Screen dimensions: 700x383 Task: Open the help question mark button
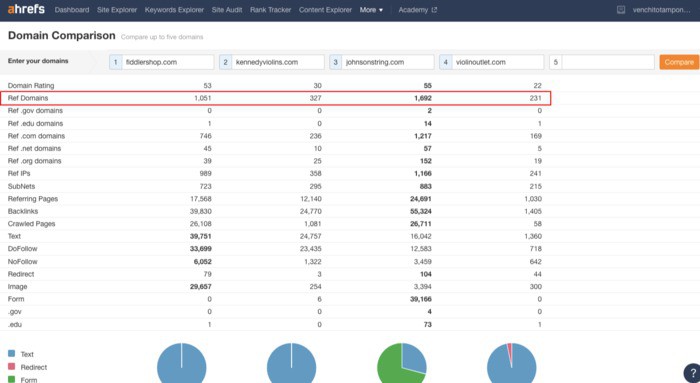point(692,373)
